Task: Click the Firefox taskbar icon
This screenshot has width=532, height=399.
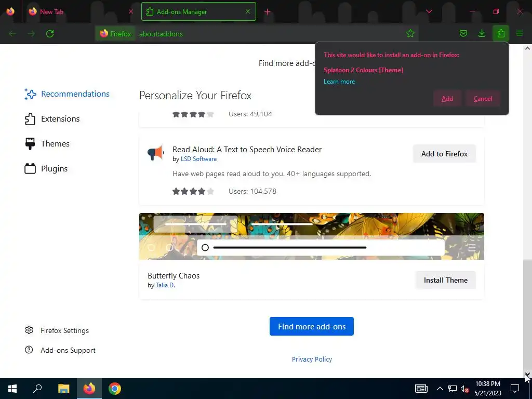Action: coord(89,389)
